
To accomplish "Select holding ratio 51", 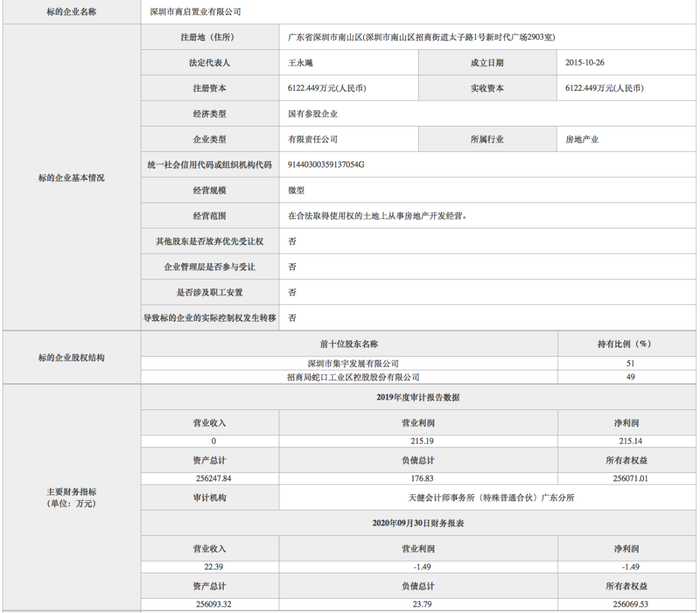I will pyautogui.click(x=630, y=363).
